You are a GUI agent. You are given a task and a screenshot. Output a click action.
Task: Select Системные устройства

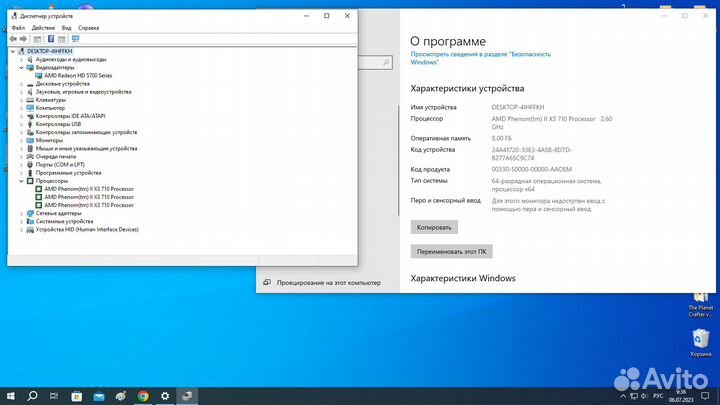(x=64, y=221)
